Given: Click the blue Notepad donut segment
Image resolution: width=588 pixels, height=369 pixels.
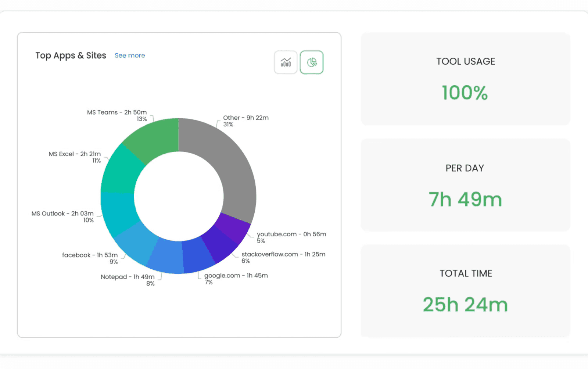Looking at the screenshot, I should point(166,255).
